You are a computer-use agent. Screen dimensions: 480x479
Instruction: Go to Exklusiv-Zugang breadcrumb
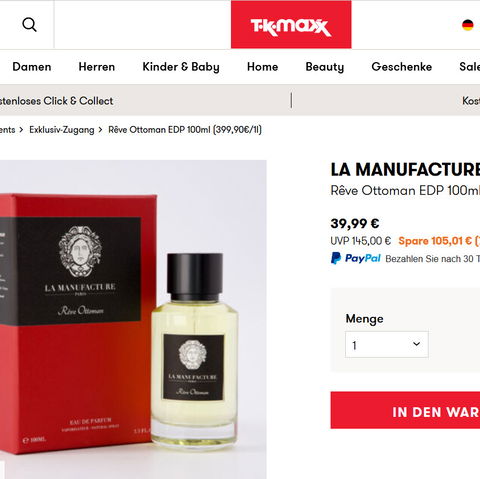tap(62, 130)
